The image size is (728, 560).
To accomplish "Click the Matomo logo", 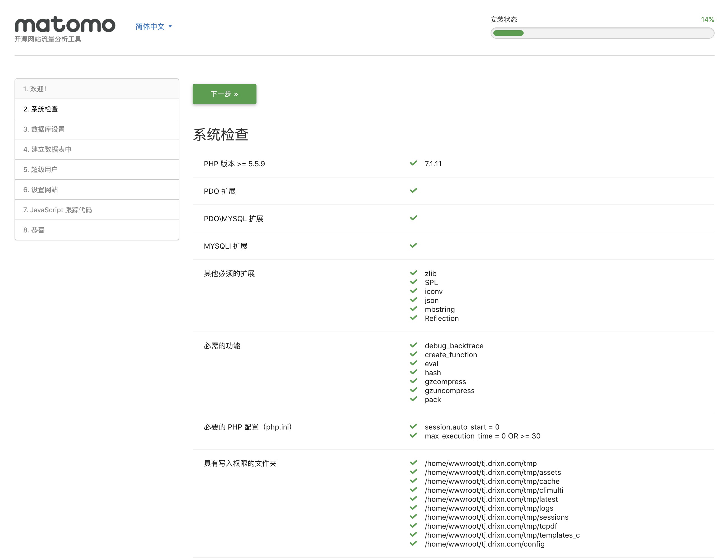I will (x=65, y=25).
